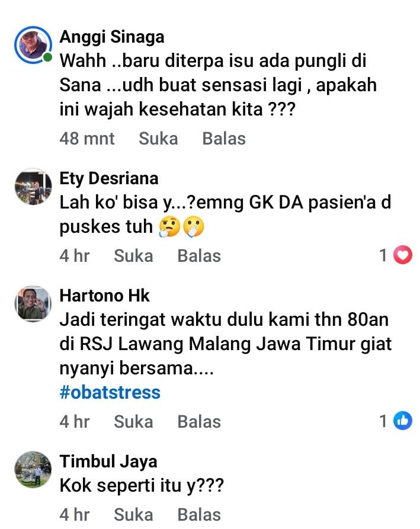
Task: Open Ety Desriana's profile picture
Action: click(x=33, y=186)
